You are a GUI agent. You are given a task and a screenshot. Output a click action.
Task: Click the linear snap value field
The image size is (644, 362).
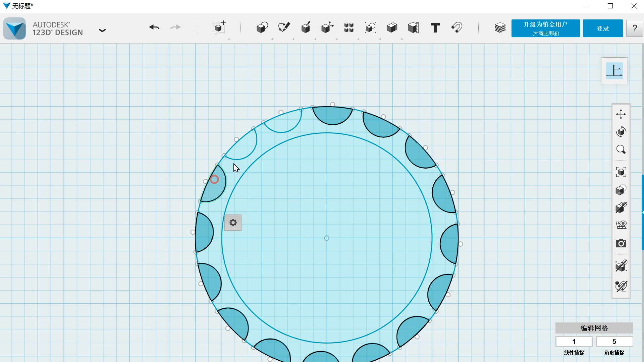coord(574,342)
